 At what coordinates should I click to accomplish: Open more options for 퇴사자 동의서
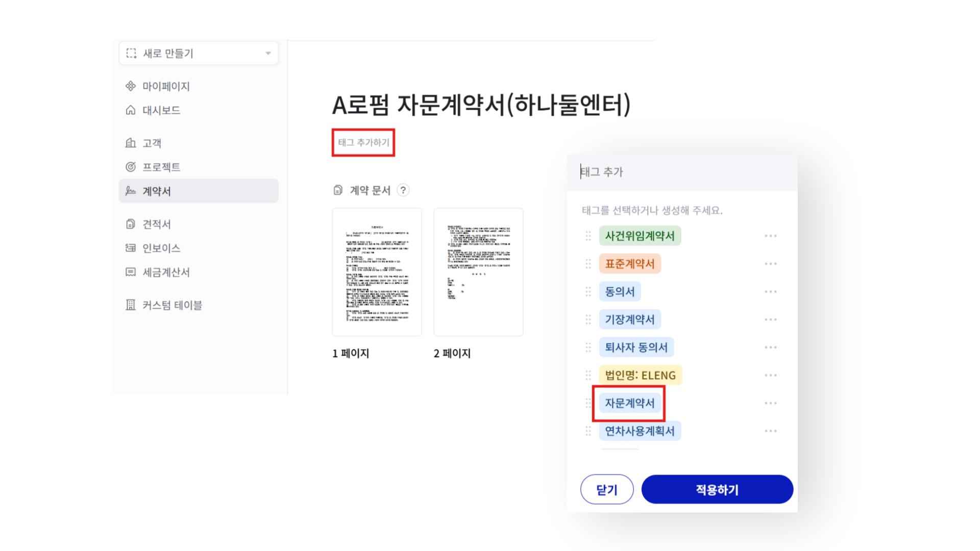771,347
